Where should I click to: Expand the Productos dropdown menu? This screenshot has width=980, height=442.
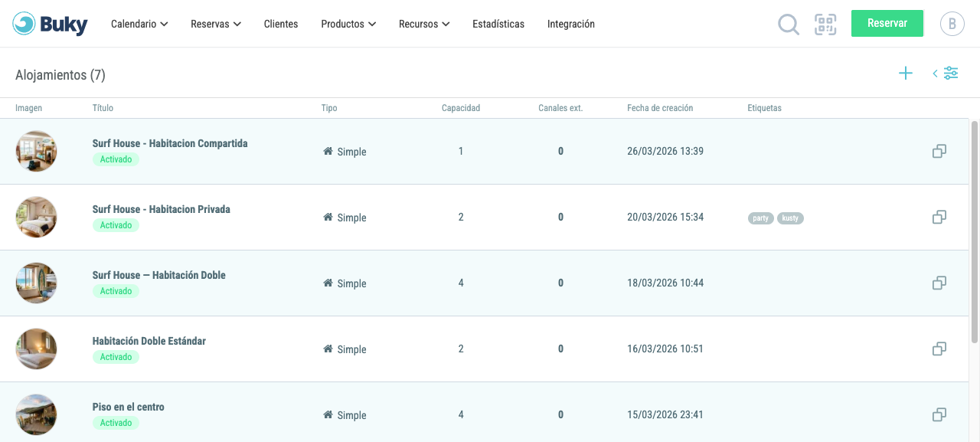[x=348, y=24]
